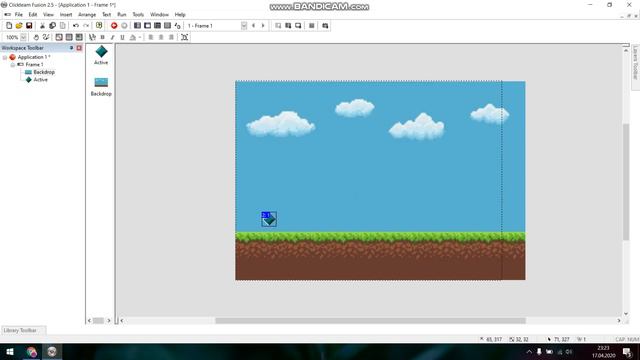Save the application with the floppy icon
This screenshot has width=640, height=360.
click(x=29, y=25)
